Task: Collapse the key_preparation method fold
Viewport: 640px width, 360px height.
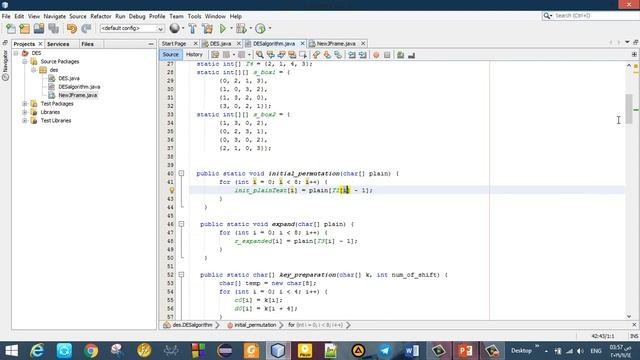Action: (x=181, y=275)
